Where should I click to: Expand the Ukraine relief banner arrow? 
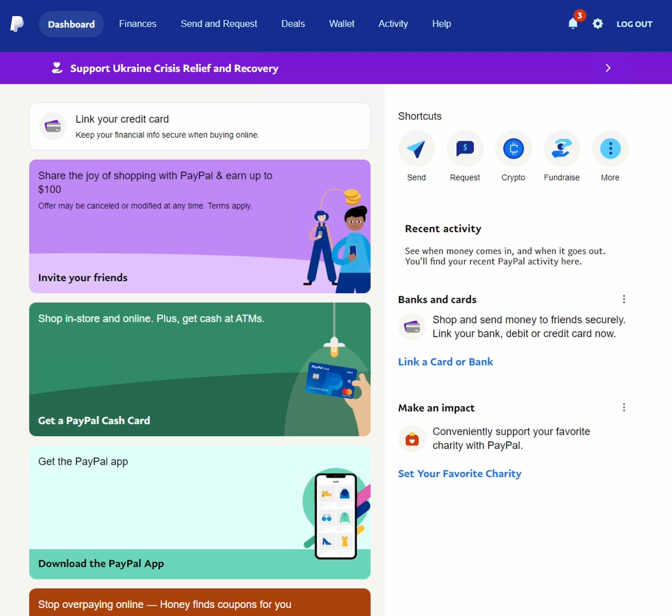(x=608, y=68)
